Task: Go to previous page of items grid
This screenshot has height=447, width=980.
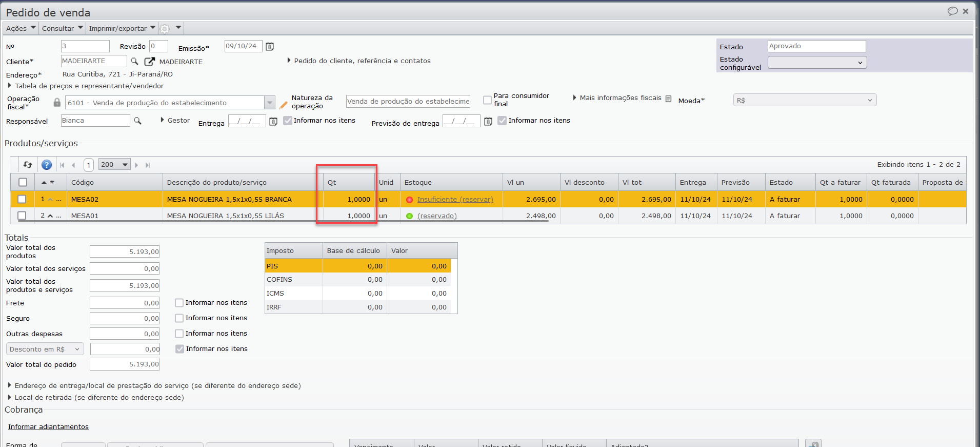Action: point(74,165)
